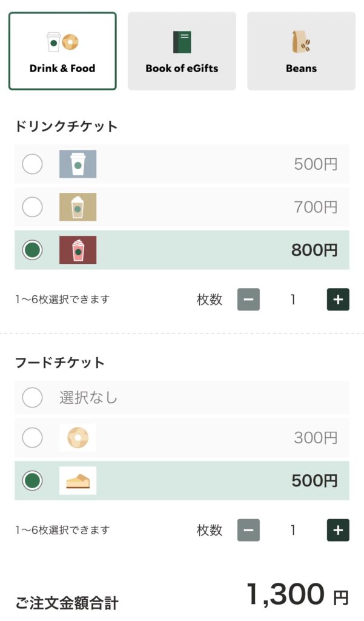The height and width of the screenshot is (621, 364).
Task: Decrease drink ticket quantity with minus
Action: point(248,300)
